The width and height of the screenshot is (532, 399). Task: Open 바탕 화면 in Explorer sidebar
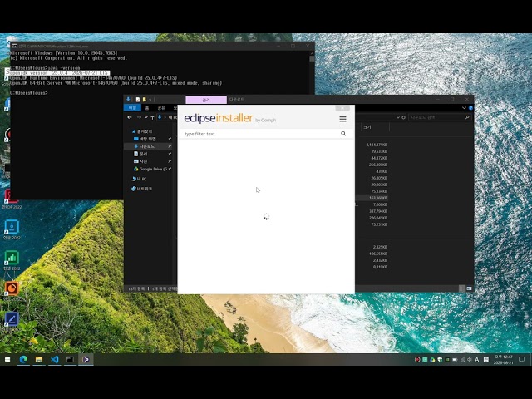coord(145,139)
